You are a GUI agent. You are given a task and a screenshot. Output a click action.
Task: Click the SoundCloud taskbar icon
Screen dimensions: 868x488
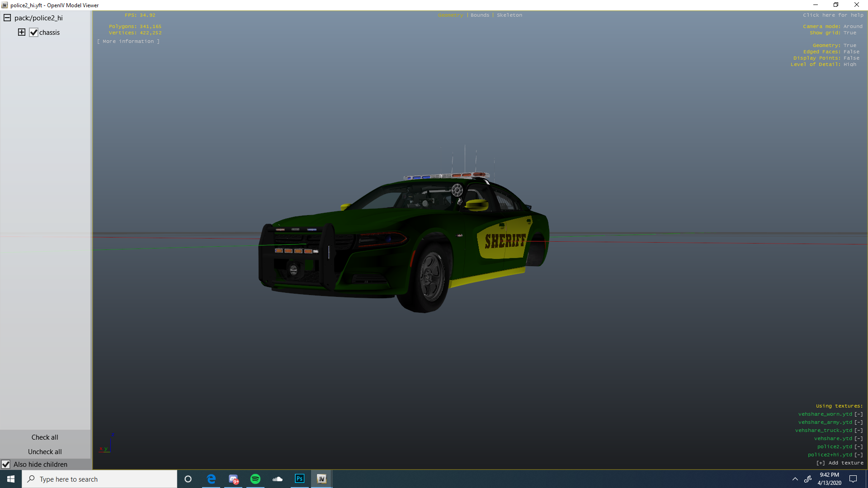(278, 479)
